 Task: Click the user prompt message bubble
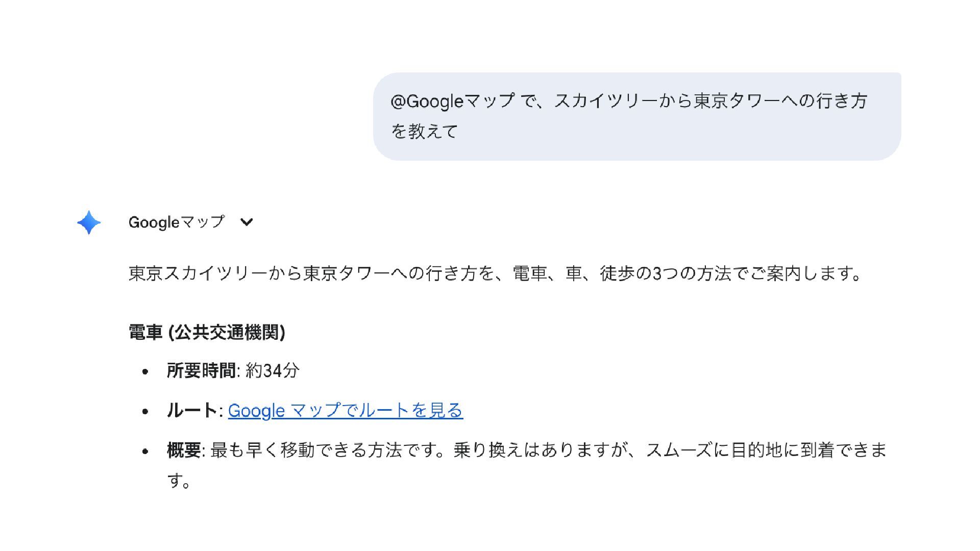(x=637, y=116)
